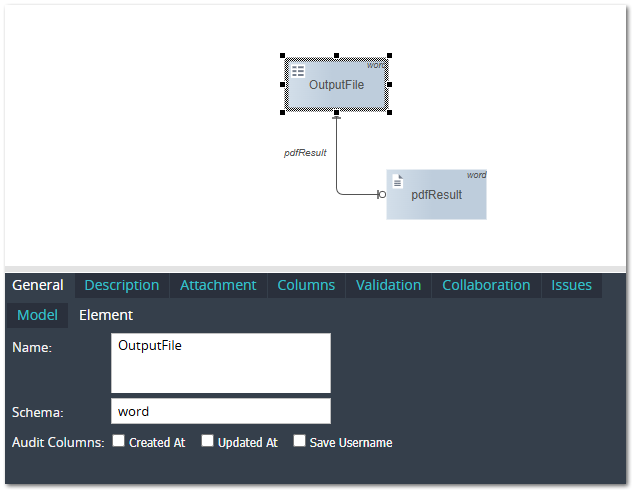Click the Schema field containing word
This screenshot has height=493, width=635.
point(221,411)
